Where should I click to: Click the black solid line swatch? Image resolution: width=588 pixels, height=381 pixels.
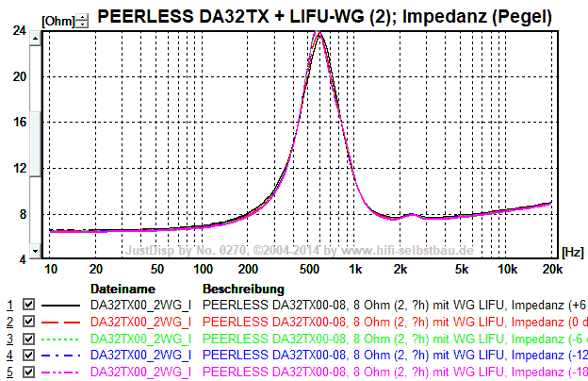pyautogui.click(x=61, y=306)
